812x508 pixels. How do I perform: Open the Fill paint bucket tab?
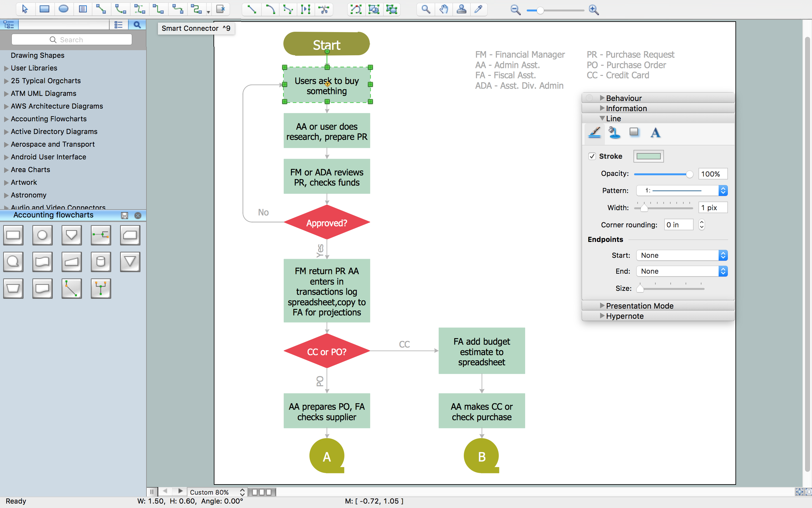[x=614, y=133]
